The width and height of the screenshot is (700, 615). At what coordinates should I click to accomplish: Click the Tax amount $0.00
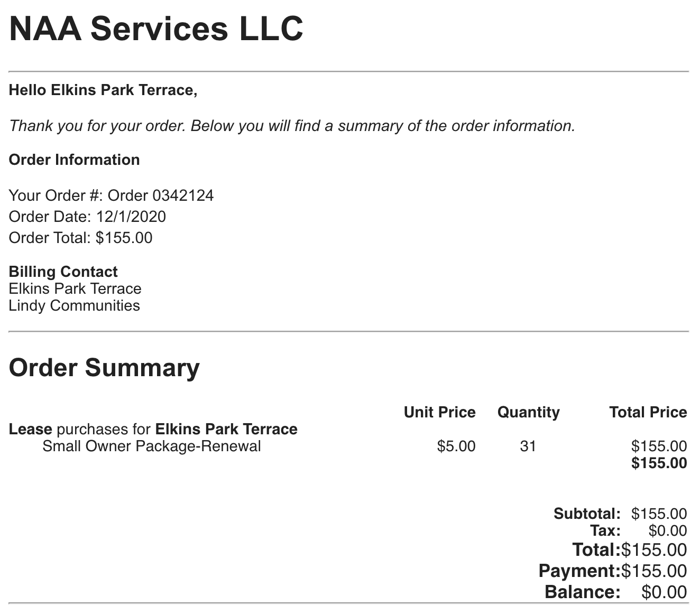coord(668,531)
